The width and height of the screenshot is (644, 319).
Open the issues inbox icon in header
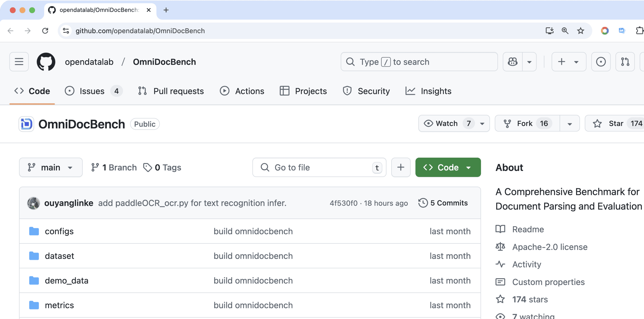point(601,62)
